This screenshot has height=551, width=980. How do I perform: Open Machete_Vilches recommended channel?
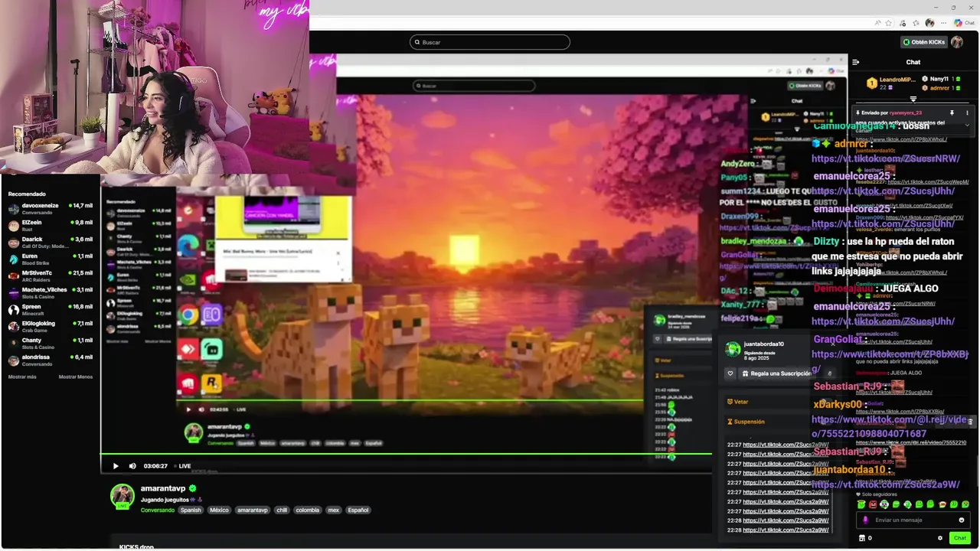point(51,292)
